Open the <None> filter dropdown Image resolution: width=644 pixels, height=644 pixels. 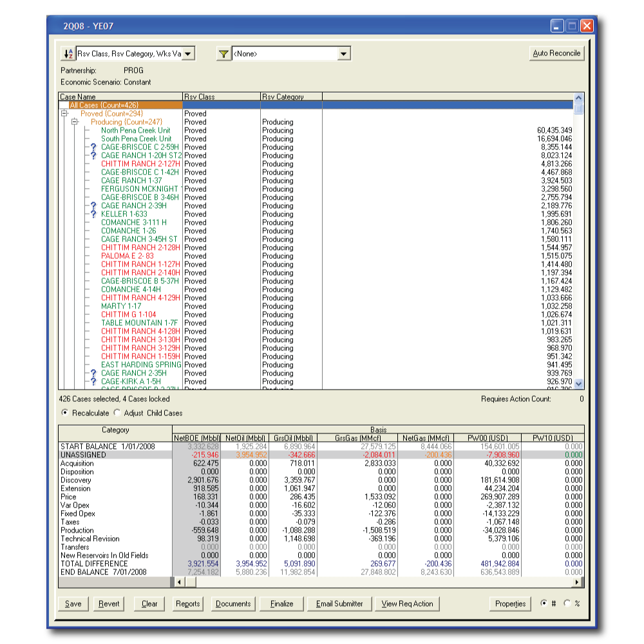coord(343,54)
